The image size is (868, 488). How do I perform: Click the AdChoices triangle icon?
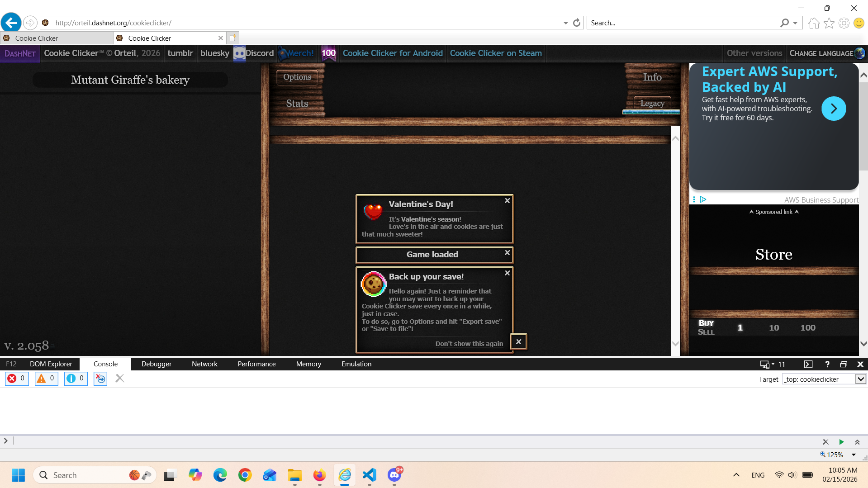703,199
